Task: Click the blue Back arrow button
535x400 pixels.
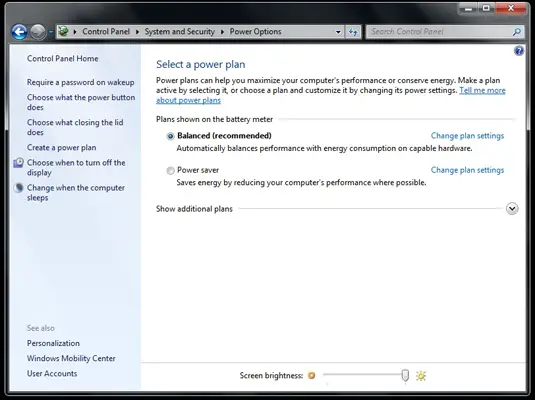Action: (x=19, y=32)
